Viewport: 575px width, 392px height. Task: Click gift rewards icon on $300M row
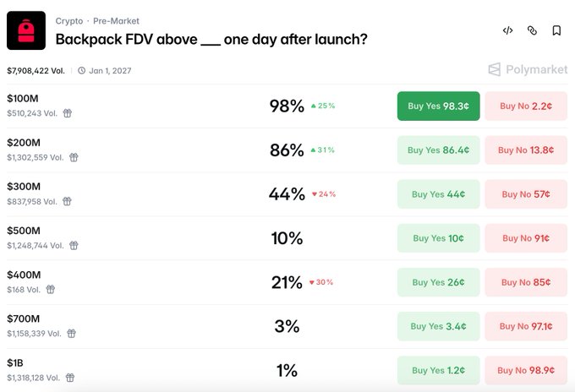point(67,201)
